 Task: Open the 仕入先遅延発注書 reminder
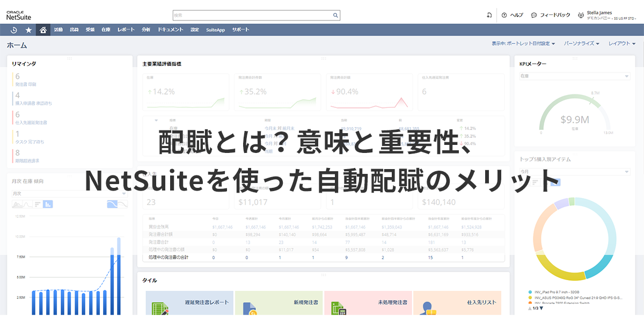coord(31,122)
